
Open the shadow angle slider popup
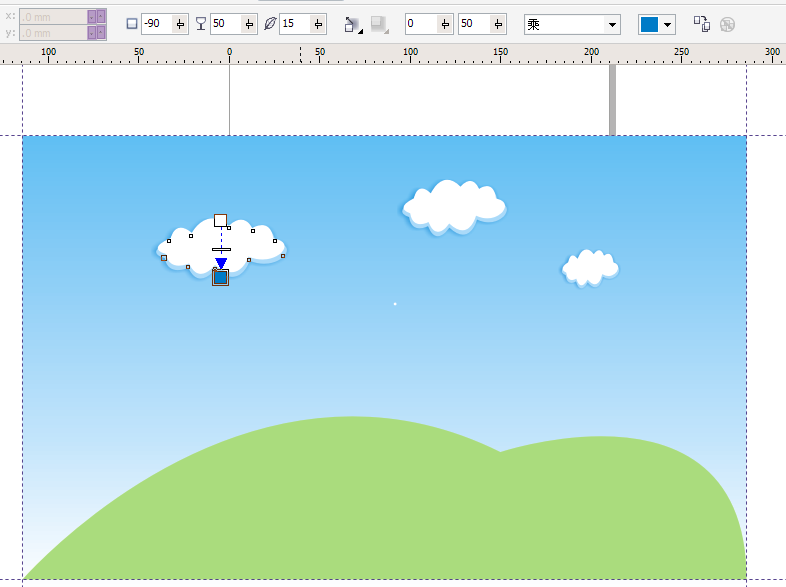[180, 24]
